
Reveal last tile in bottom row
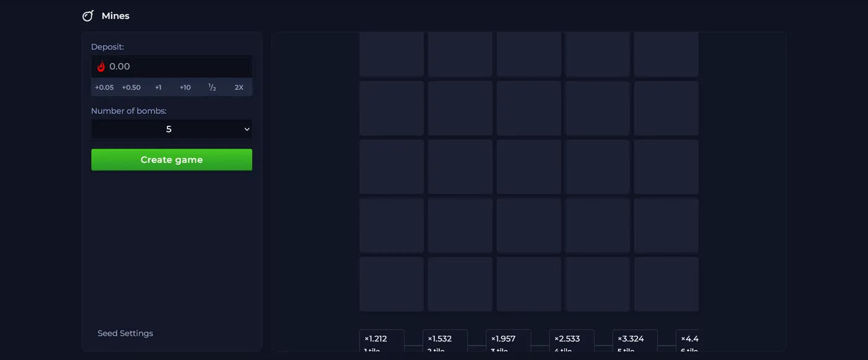coord(666,284)
